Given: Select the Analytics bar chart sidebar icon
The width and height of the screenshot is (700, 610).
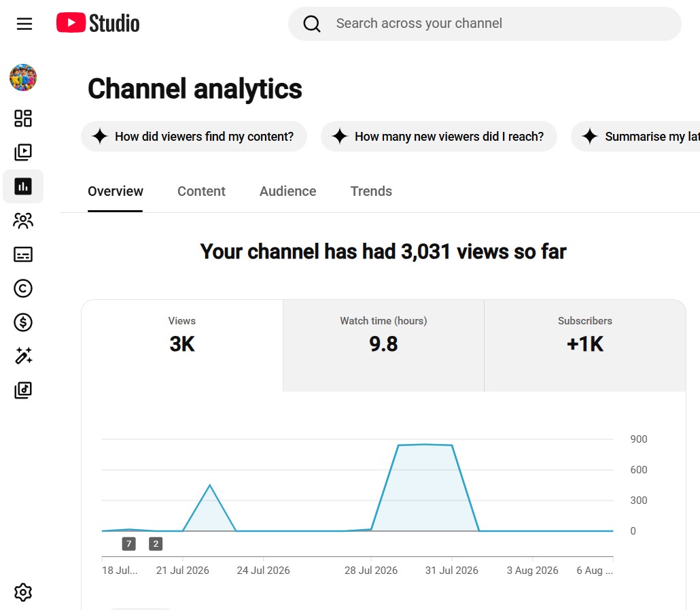Looking at the screenshot, I should (23, 186).
